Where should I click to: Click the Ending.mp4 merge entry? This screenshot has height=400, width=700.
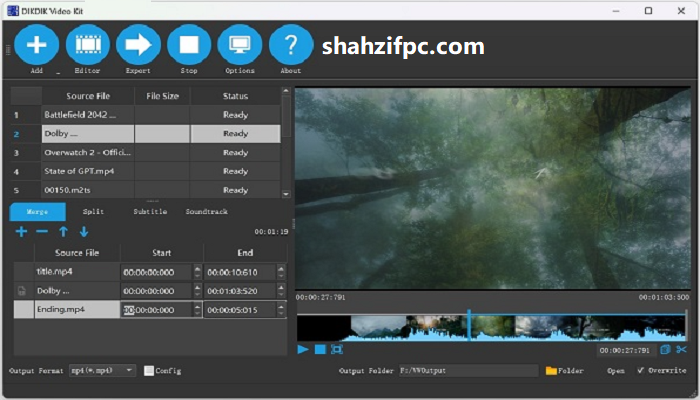tap(77, 309)
